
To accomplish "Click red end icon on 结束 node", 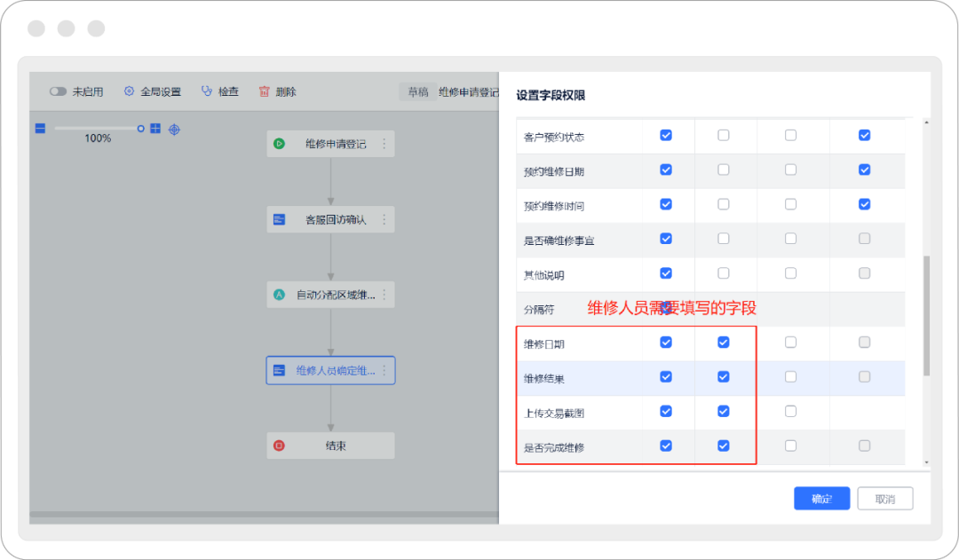I will click(x=279, y=446).
